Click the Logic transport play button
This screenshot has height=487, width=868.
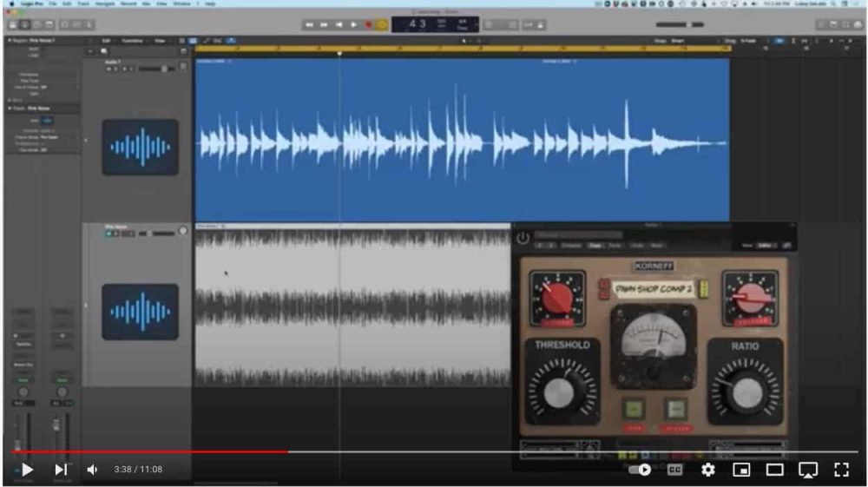[x=354, y=25]
